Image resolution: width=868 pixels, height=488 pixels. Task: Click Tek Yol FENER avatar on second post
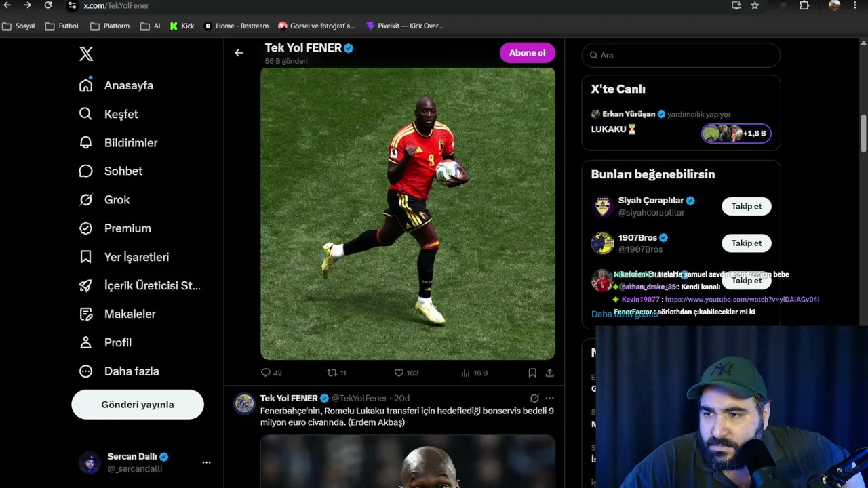[x=244, y=403]
